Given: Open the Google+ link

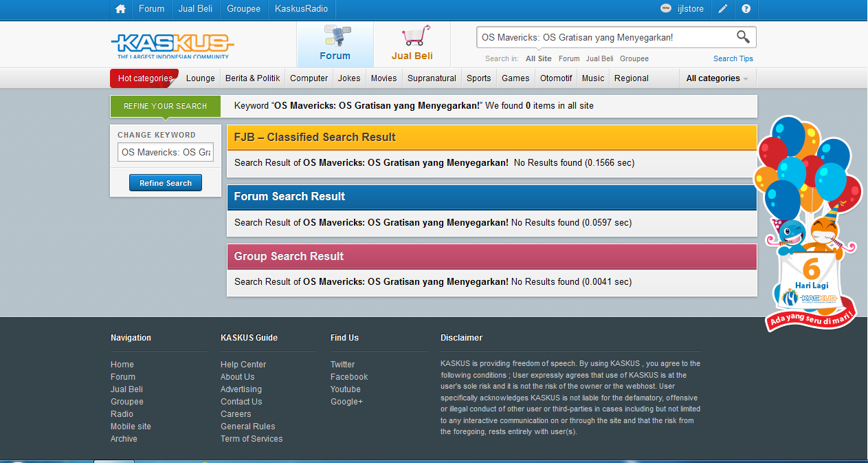Looking at the screenshot, I should [x=346, y=402].
